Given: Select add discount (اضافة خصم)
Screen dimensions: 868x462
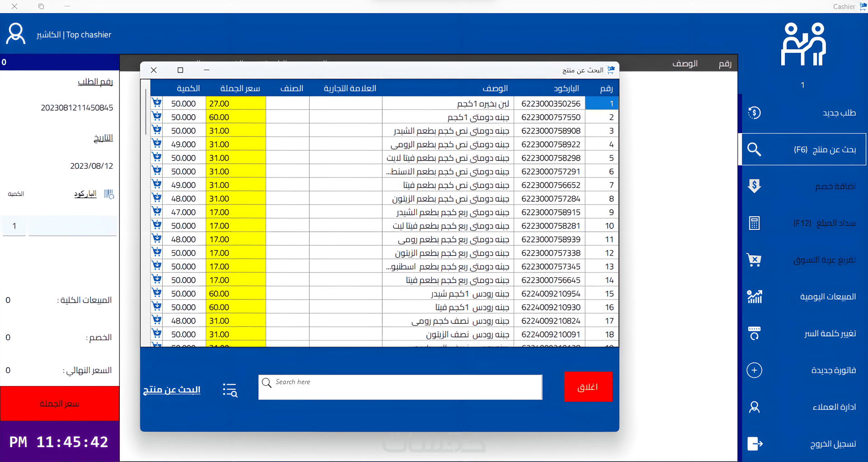Looking at the screenshot, I should (x=803, y=186).
